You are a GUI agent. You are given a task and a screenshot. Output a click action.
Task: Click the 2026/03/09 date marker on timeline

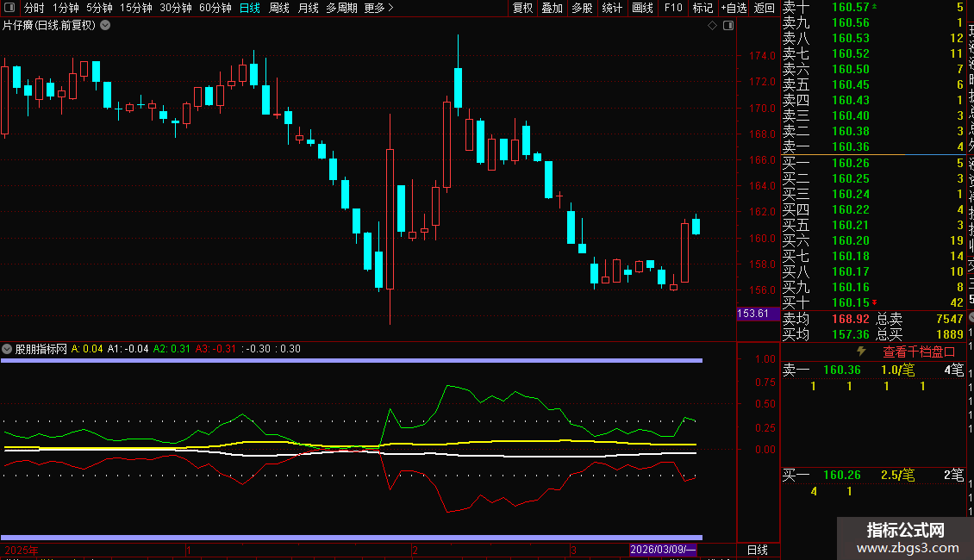tap(662, 550)
